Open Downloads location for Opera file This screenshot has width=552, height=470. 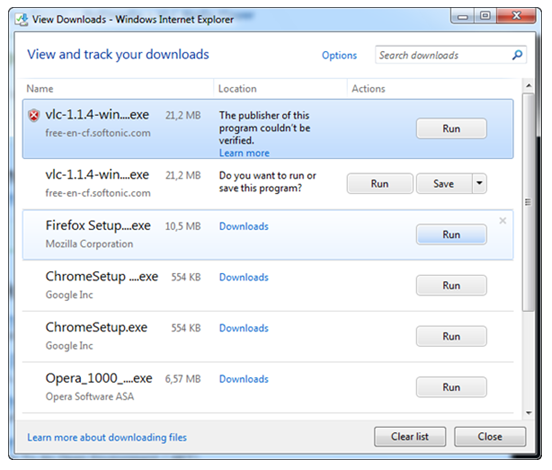point(244,379)
